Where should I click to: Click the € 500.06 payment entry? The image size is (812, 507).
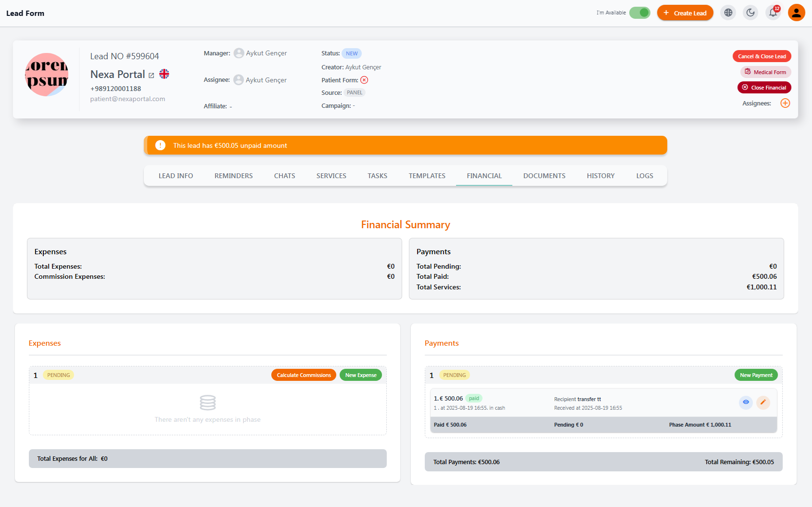[x=448, y=398]
